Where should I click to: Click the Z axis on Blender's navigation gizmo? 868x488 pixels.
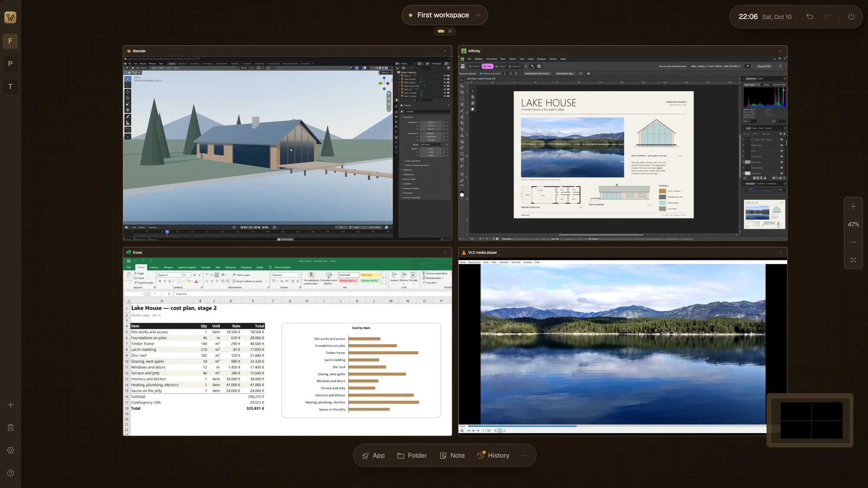(x=384, y=78)
